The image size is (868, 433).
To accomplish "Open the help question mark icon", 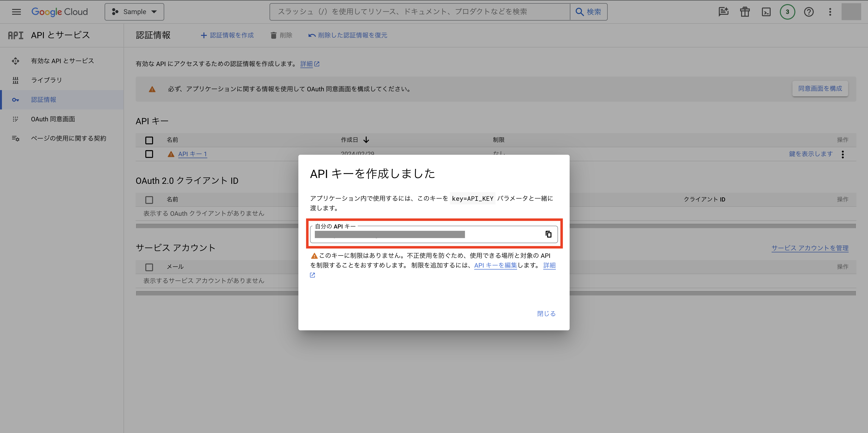I will click(809, 12).
